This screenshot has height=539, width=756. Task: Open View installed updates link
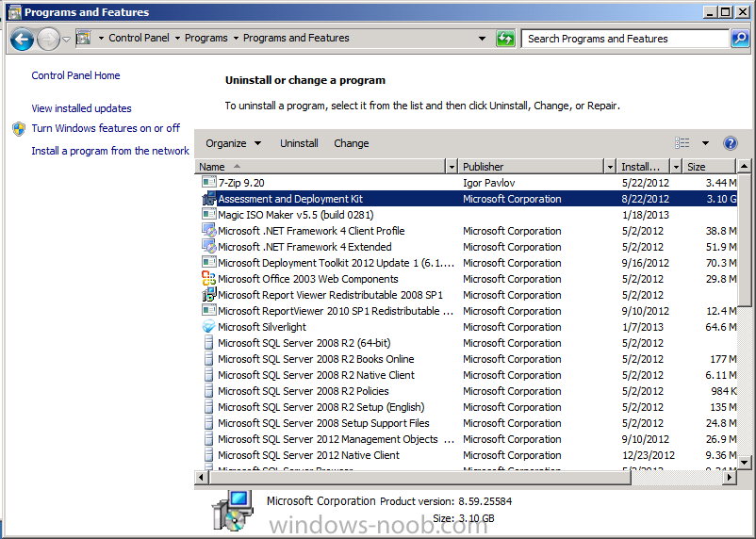click(81, 108)
